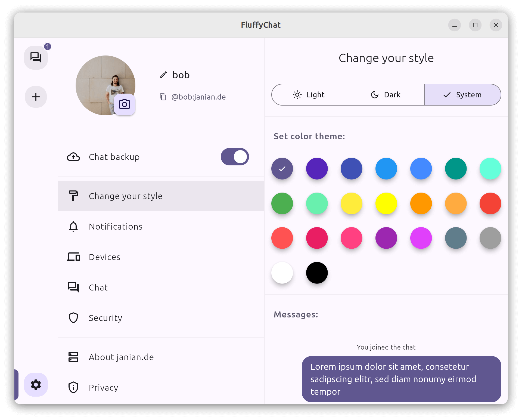522x420 pixels.
Task: Switch theme mode to Dark
Action: 386,95
